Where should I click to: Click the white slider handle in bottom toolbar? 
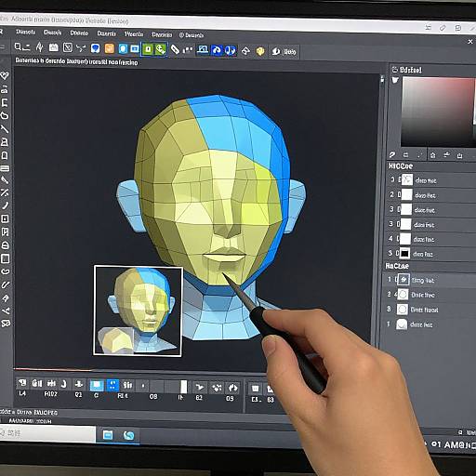point(184,387)
